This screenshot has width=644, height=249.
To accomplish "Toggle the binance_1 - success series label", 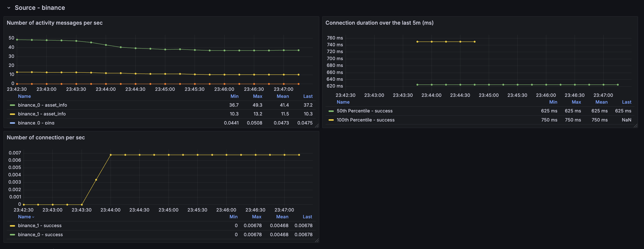I will click(40, 226).
